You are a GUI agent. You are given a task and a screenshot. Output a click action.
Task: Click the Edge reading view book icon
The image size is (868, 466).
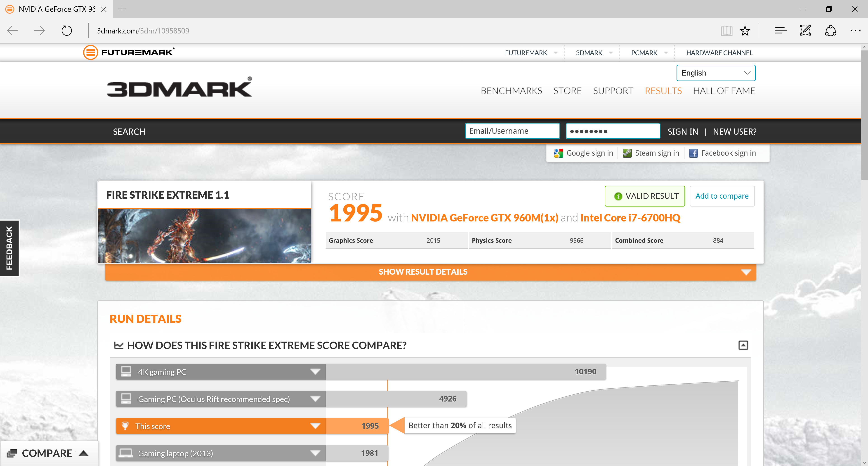726,31
